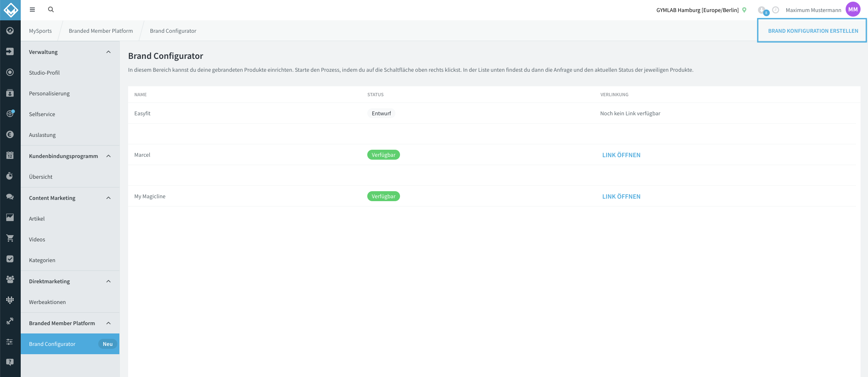Click Verfügbar badge in My Magicline row
Viewport: 868px width, 377px height.
[383, 196]
